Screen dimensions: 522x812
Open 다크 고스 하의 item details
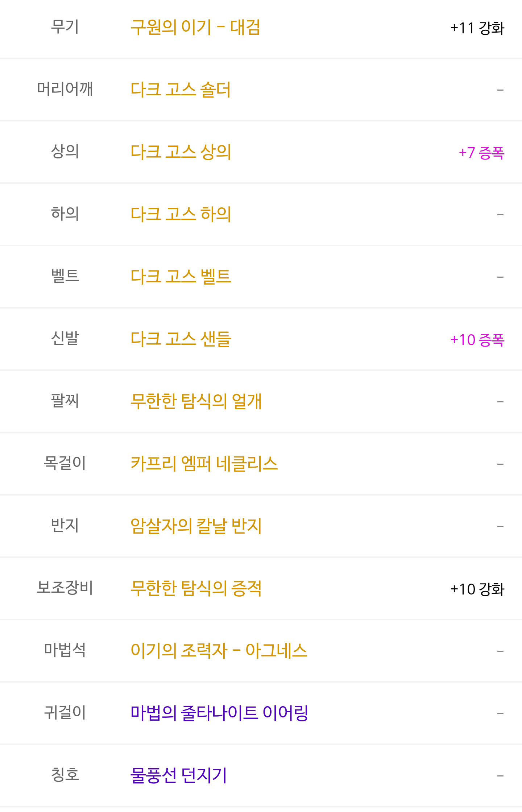tap(181, 214)
